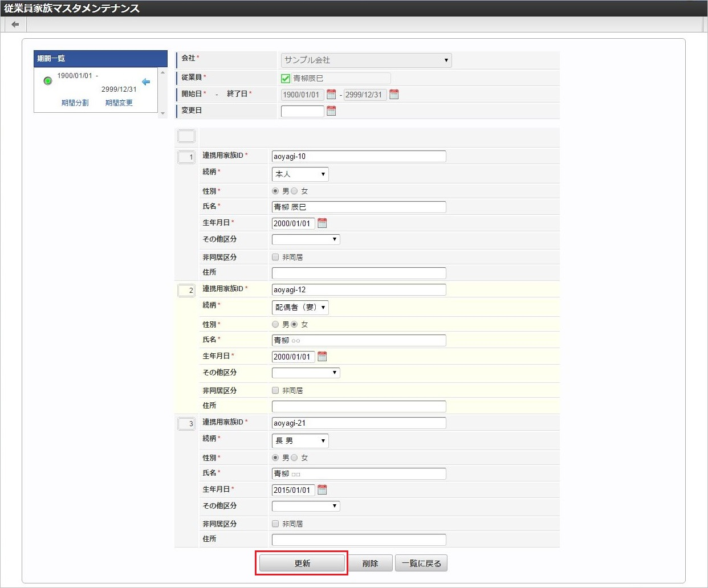Open the 会社 サンプル会社 dropdown
The width and height of the screenshot is (708, 588).
(366, 60)
